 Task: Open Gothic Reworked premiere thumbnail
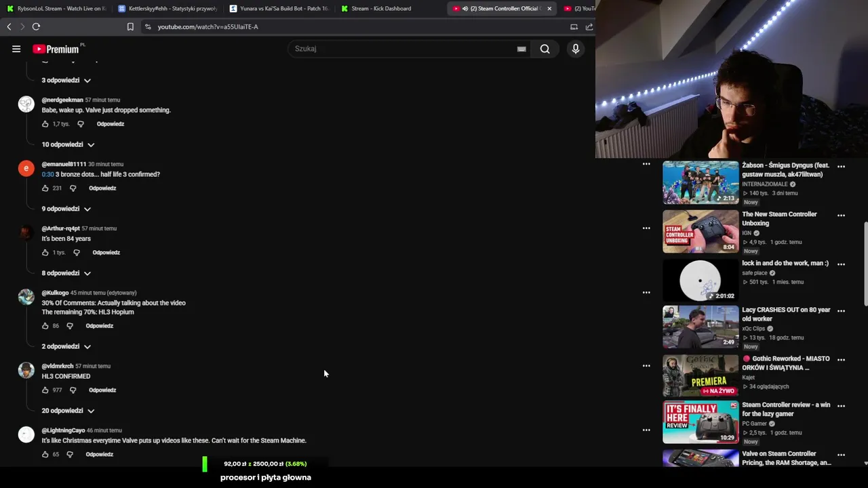(x=701, y=376)
